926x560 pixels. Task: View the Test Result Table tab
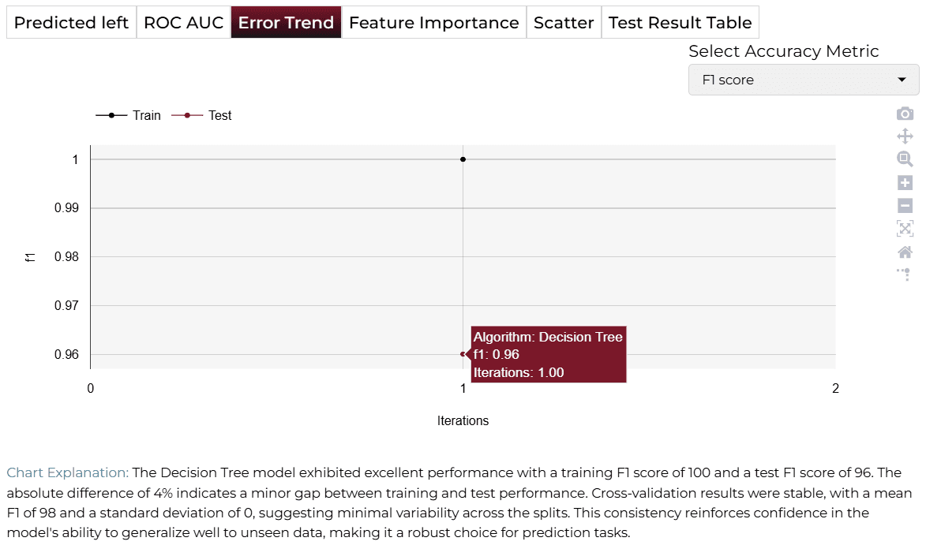point(680,22)
